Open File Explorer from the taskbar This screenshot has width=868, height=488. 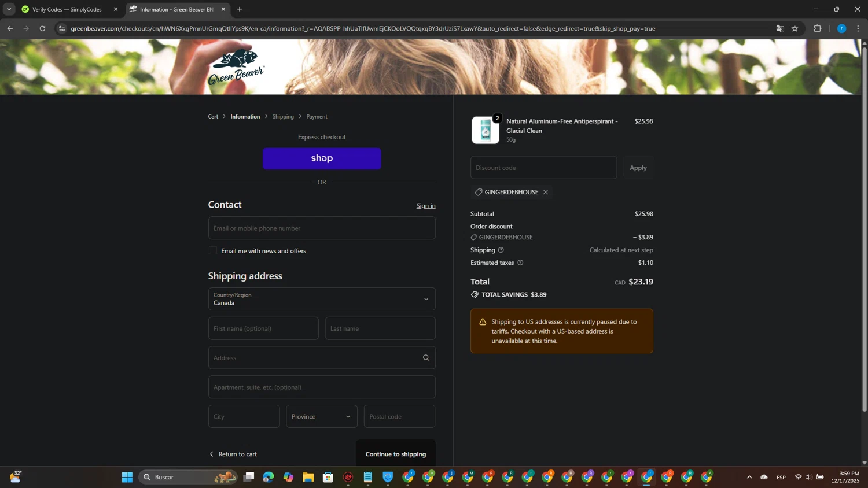point(308,477)
